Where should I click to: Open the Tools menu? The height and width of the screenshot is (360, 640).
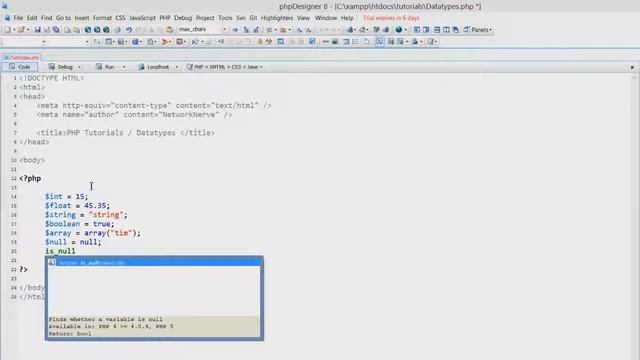(x=225, y=18)
